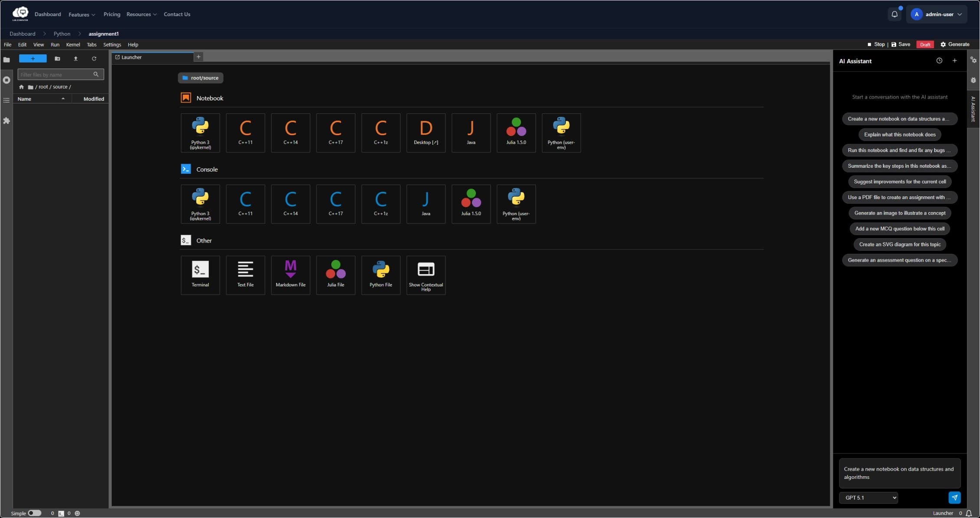Viewport: 980px width, 518px height.
Task: Start a Java console
Action: click(x=426, y=204)
